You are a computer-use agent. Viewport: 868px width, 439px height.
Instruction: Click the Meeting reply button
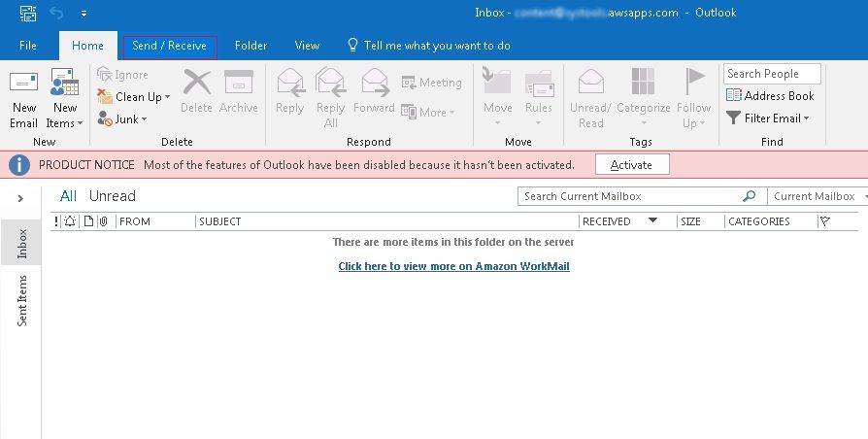click(432, 83)
